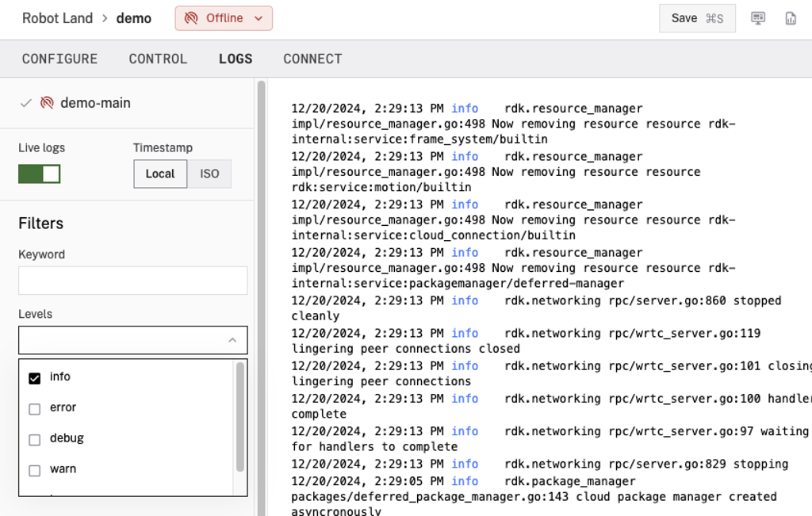The image size is (812, 516).
Task: Check the warn level checkbox
Action: click(34, 469)
